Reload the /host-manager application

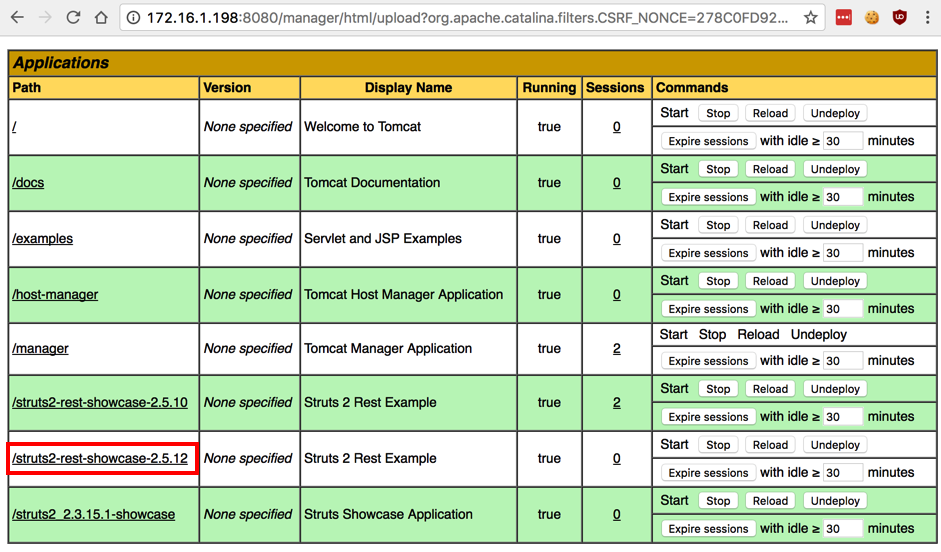[770, 281]
